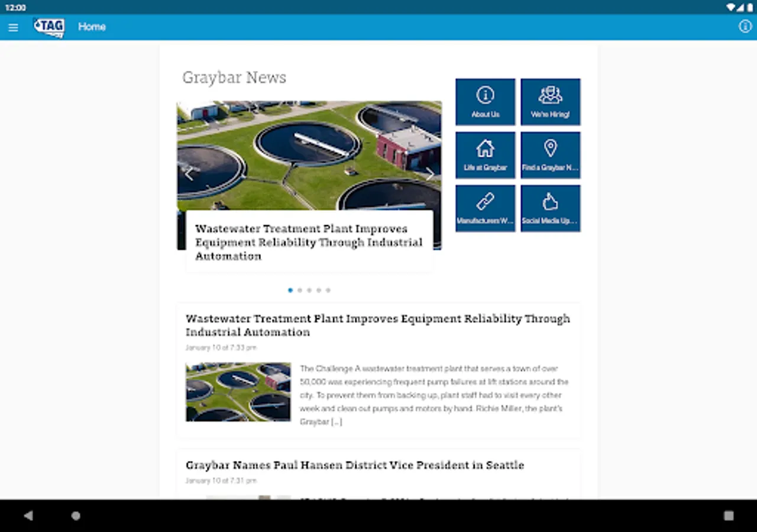Click the 'January 10 at 7:31 pm' timestamp
This screenshot has width=757, height=532.
221,481
